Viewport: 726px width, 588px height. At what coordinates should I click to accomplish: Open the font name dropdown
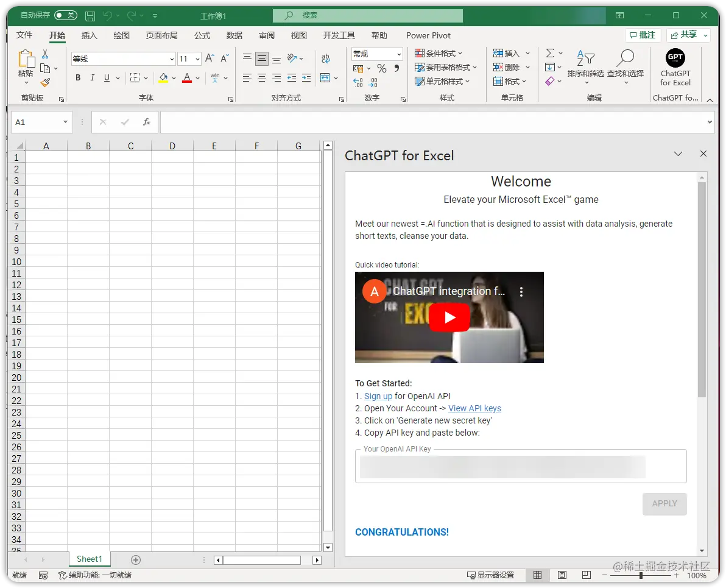click(x=172, y=59)
